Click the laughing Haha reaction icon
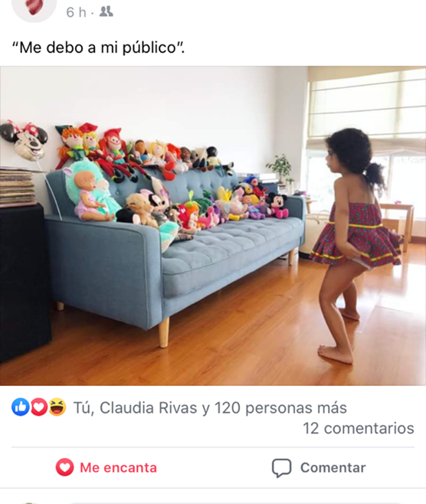The image size is (426, 504). pos(57,407)
